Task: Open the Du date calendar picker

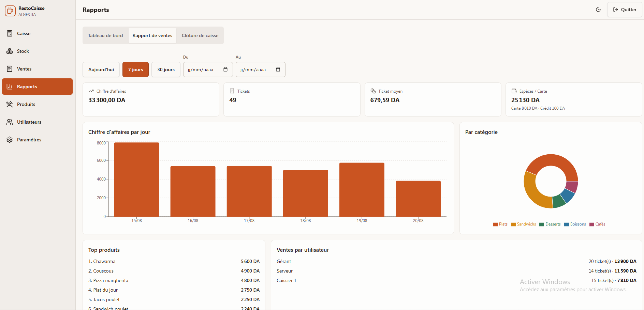Action: [x=225, y=69]
